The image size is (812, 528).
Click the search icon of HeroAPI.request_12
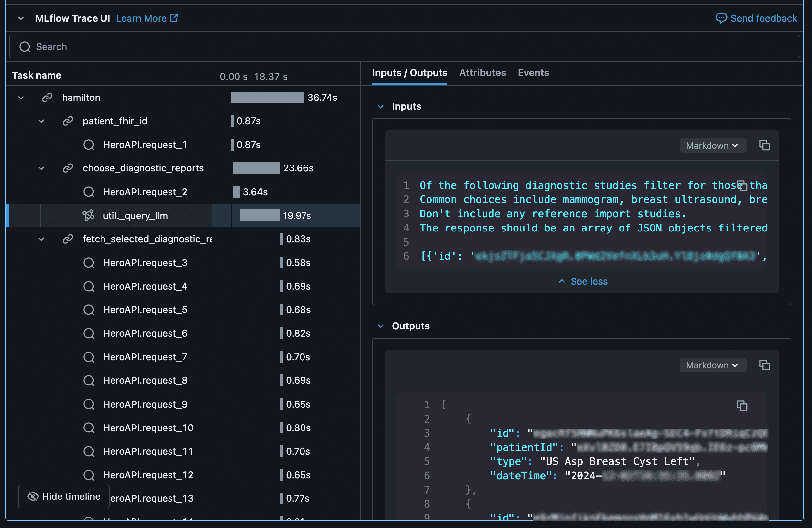point(89,475)
